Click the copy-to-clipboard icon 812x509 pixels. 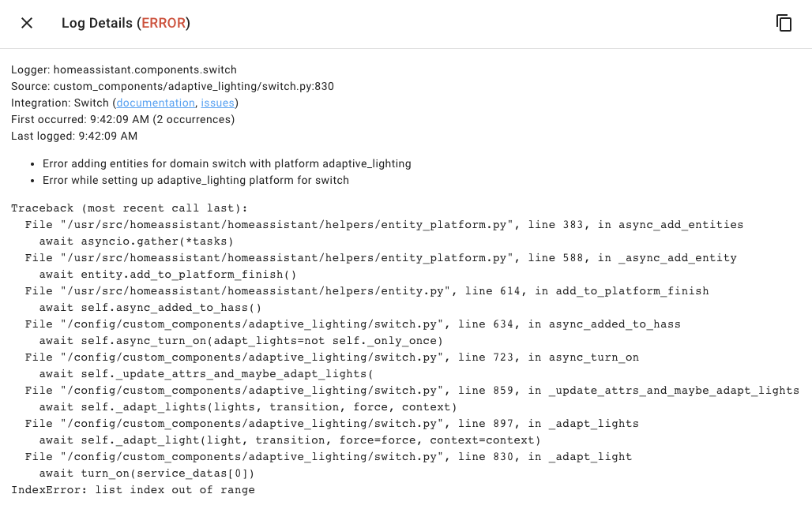click(784, 23)
